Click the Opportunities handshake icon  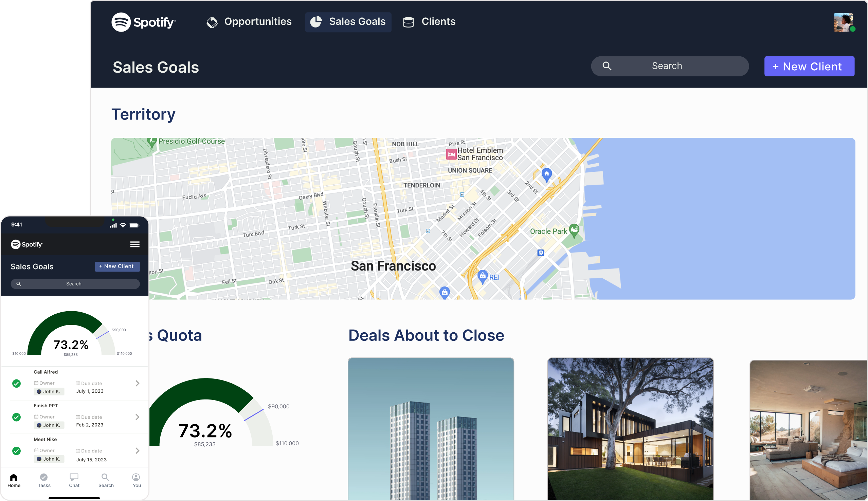[212, 22]
